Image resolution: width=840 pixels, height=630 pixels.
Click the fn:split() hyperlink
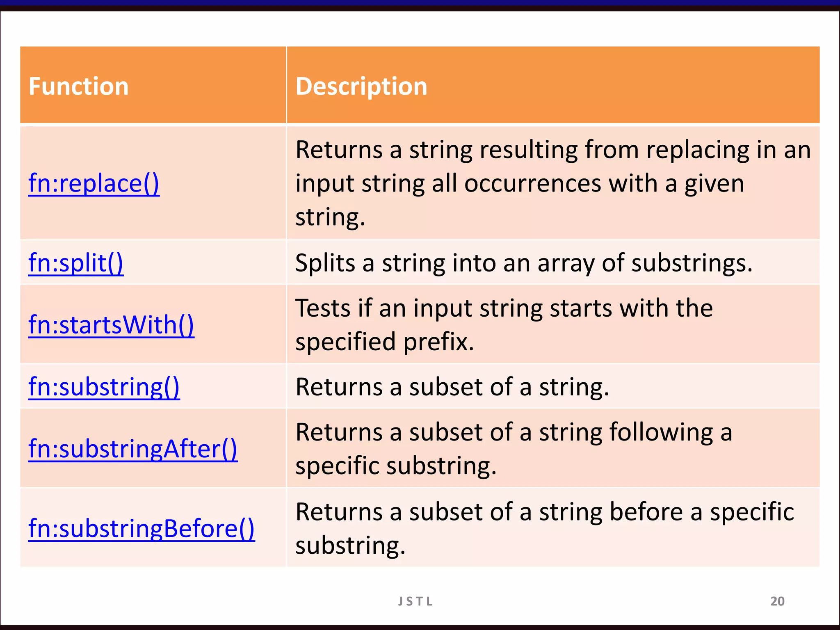(76, 262)
